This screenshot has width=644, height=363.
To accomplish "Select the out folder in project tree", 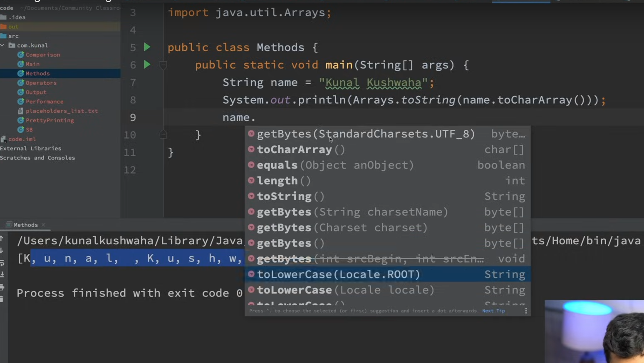I will click(13, 27).
